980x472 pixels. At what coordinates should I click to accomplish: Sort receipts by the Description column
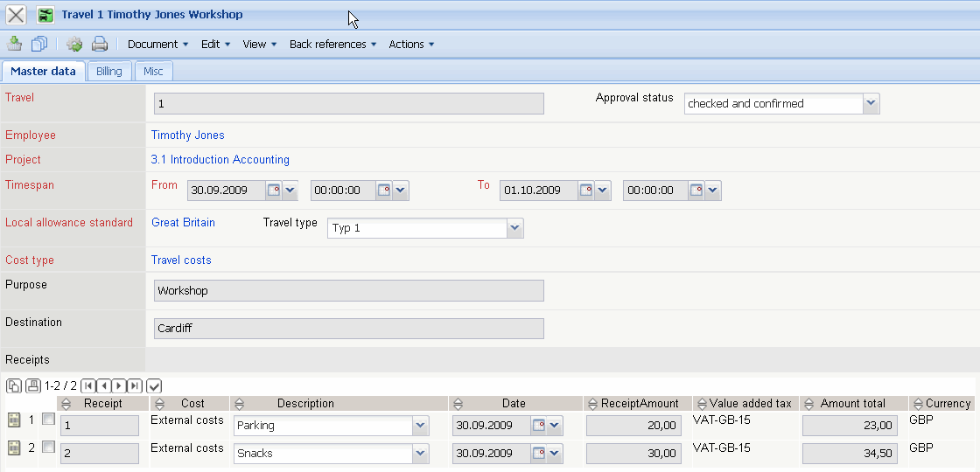click(305, 404)
